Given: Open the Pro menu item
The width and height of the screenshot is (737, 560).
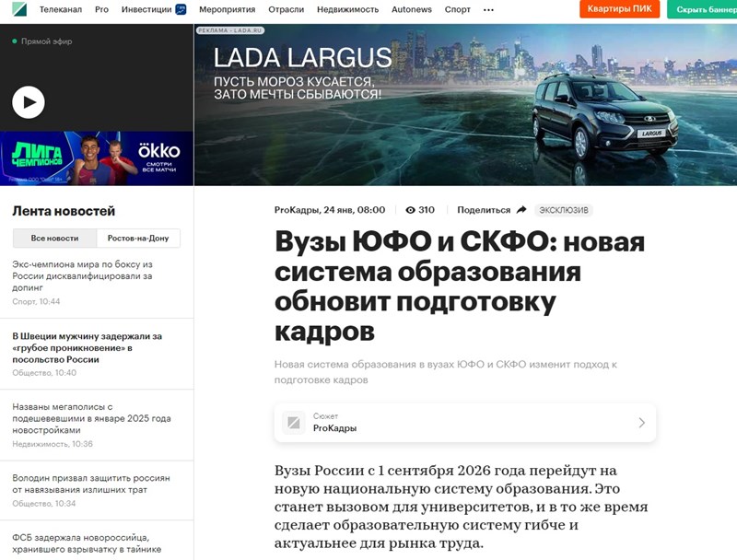Looking at the screenshot, I should [x=101, y=9].
